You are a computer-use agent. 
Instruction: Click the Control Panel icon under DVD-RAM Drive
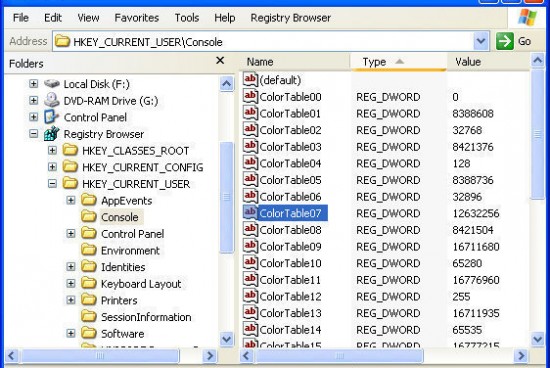point(51,117)
